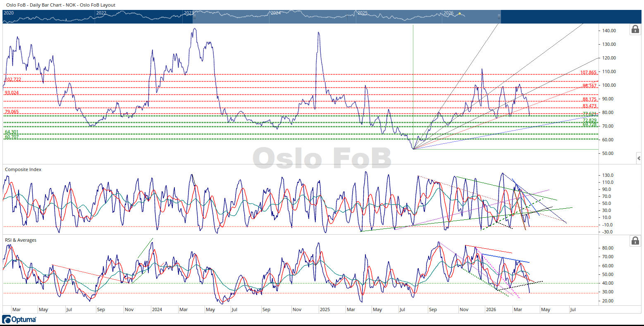Image resolution: width=644 pixels, height=326 pixels.
Task: Grab the left handle of the navigator range
Action: point(194,17)
